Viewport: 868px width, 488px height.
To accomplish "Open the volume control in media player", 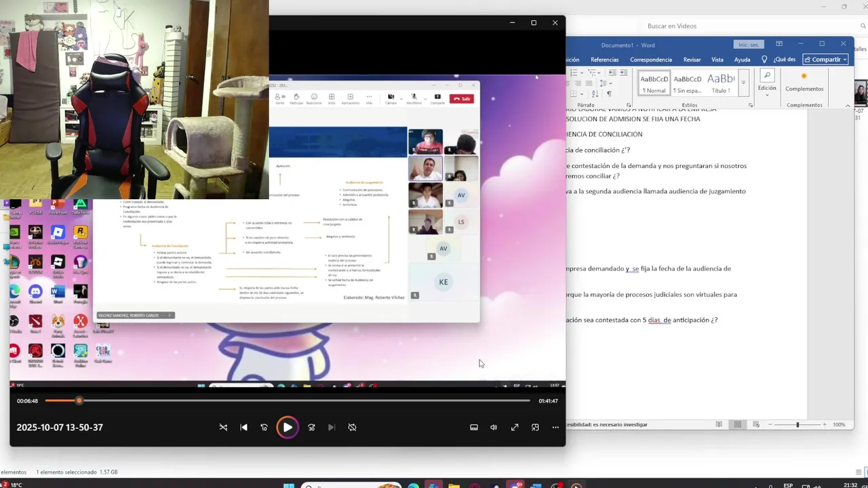I will (494, 428).
